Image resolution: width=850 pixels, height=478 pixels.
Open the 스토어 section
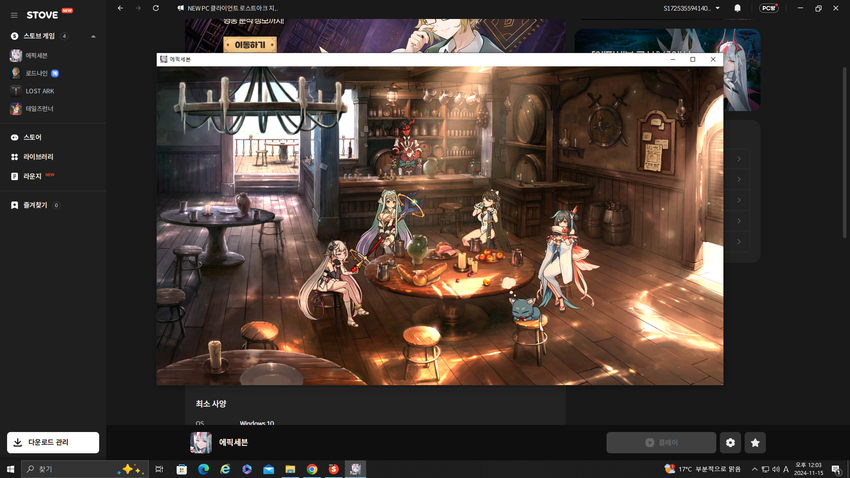point(33,137)
